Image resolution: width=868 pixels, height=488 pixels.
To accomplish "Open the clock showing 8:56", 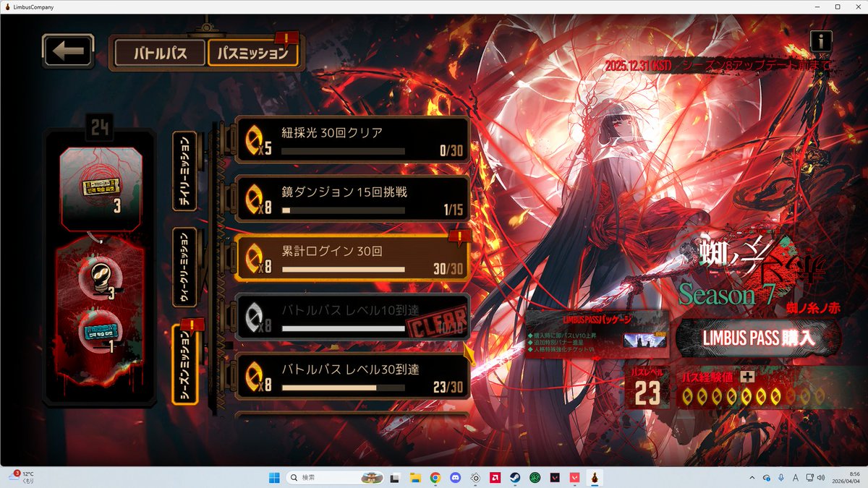I will click(x=847, y=478).
